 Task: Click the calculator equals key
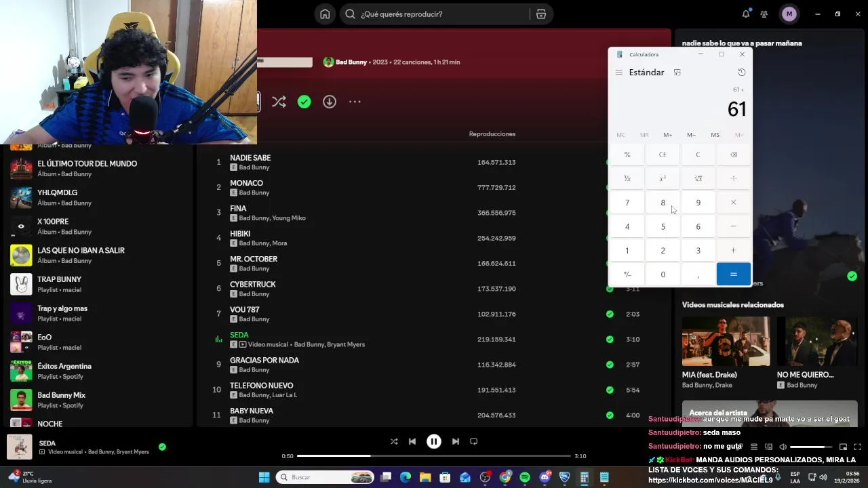tap(733, 274)
